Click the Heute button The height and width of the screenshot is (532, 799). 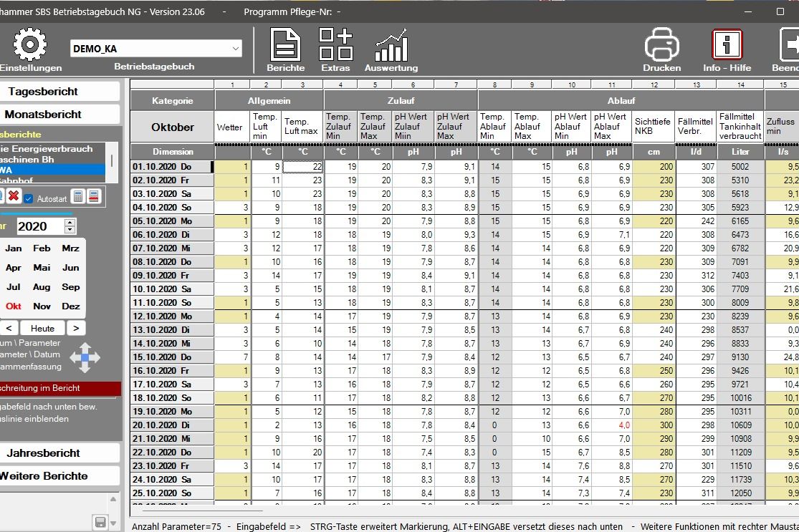pyautogui.click(x=42, y=329)
